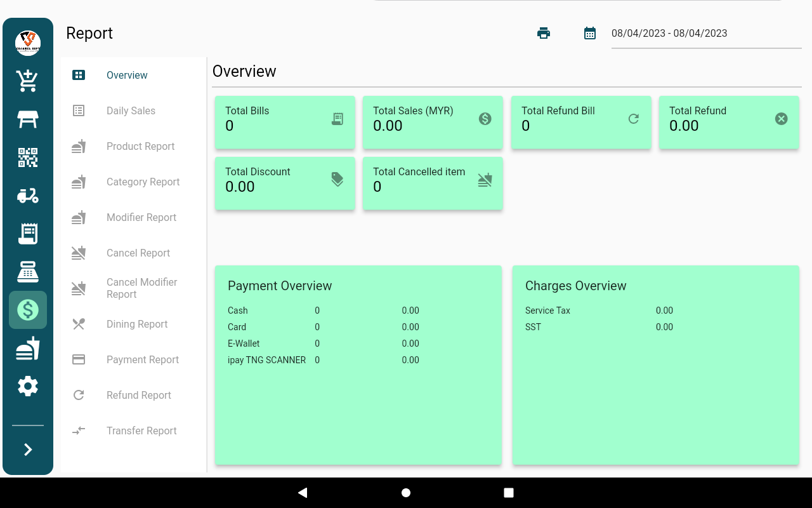Open Category Report

coord(134,182)
